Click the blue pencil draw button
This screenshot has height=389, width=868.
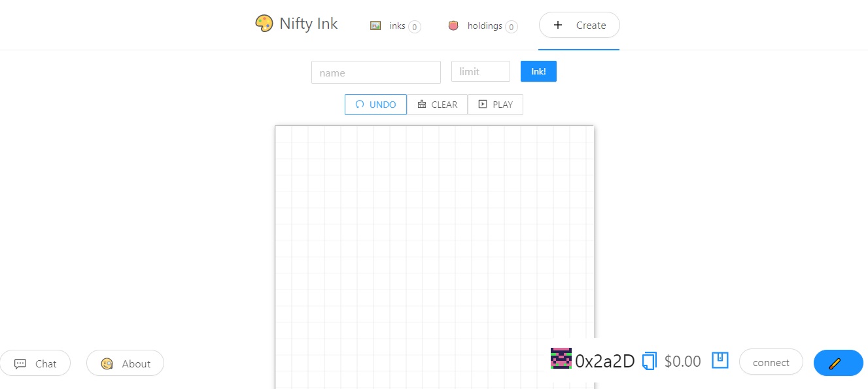click(x=838, y=363)
